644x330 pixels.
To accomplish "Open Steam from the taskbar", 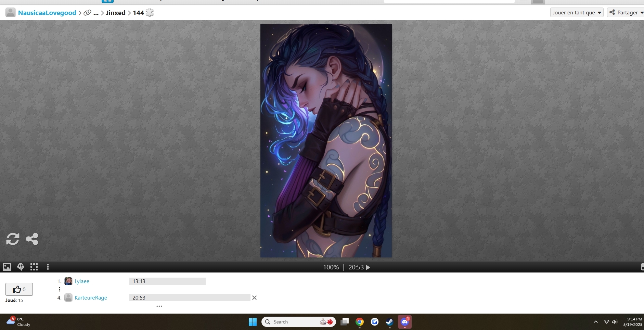I will (390, 322).
